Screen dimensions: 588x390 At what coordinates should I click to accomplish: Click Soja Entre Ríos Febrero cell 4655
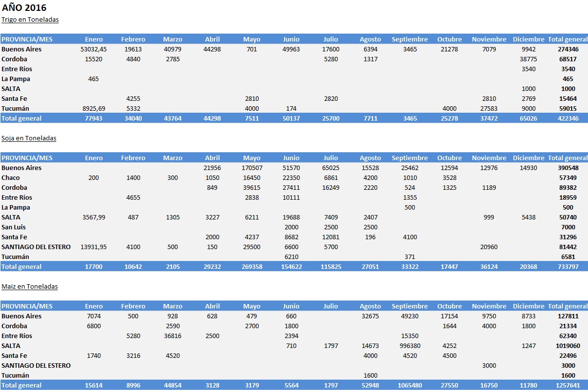coord(133,197)
